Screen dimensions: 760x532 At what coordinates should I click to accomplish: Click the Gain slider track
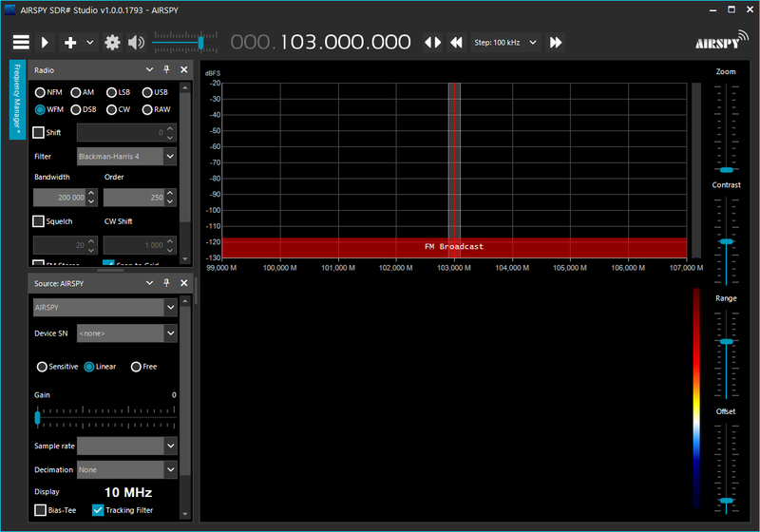coord(104,416)
